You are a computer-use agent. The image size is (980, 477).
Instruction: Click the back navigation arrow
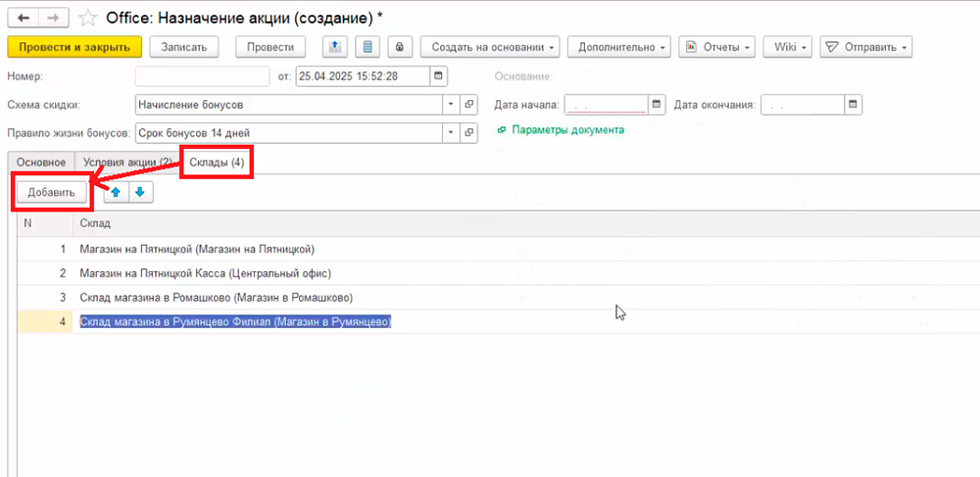coord(23,18)
